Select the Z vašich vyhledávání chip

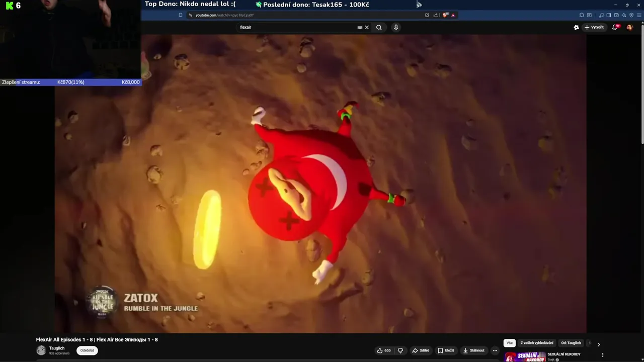tap(537, 343)
